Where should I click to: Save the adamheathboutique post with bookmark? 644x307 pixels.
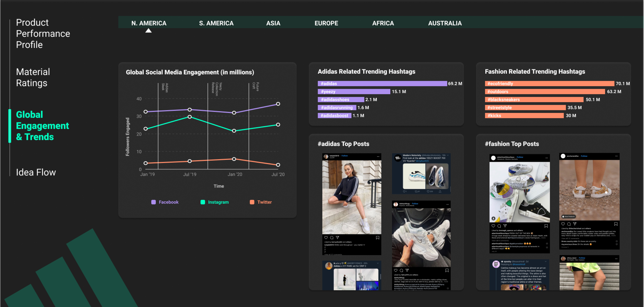click(x=546, y=226)
